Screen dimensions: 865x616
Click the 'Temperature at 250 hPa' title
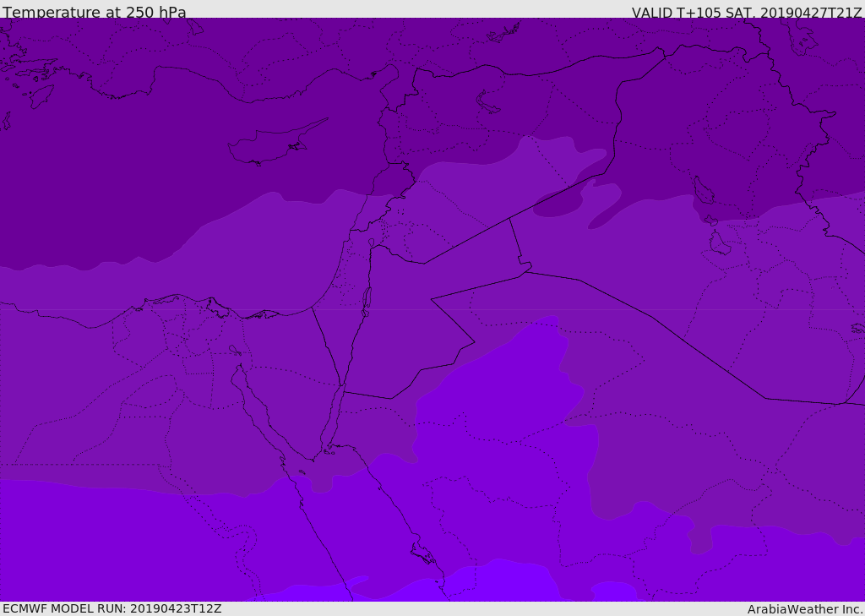pos(95,12)
